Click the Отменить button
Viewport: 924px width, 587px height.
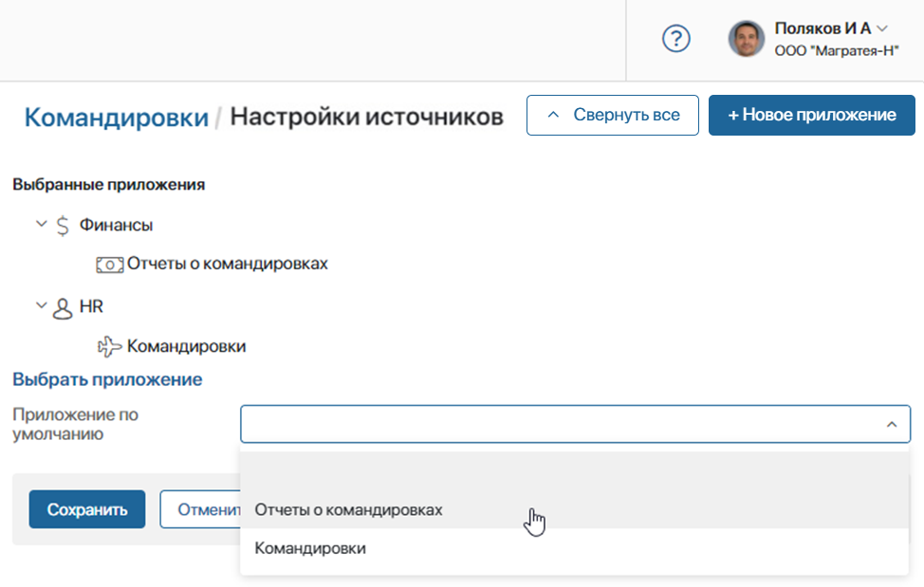coord(200,509)
